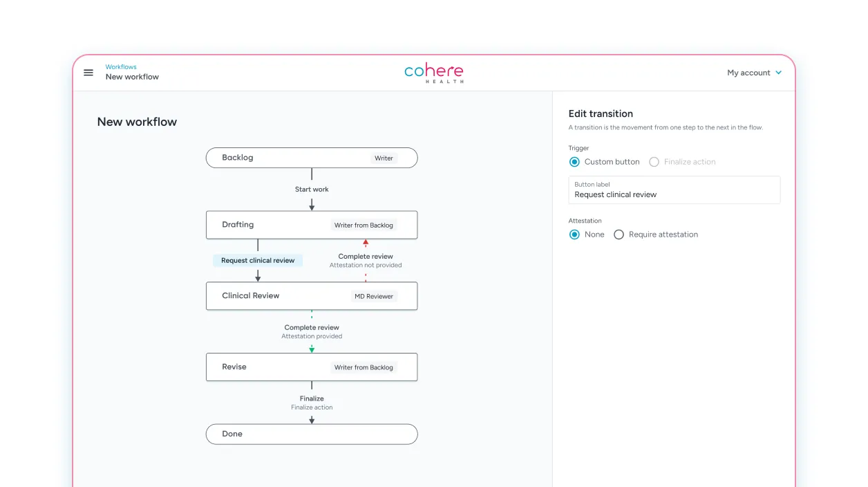The height and width of the screenshot is (487, 868).
Task: Open the hamburger navigation menu
Action: click(88, 72)
